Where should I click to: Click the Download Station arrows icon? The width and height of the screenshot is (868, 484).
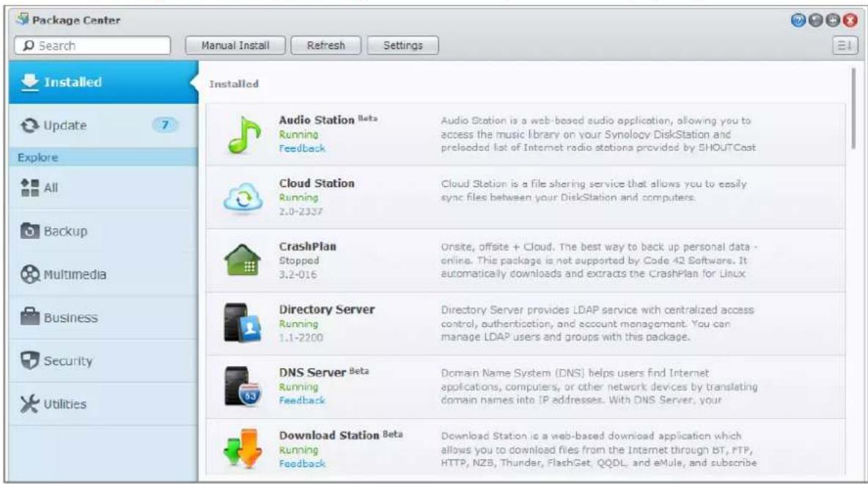click(x=243, y=448)
